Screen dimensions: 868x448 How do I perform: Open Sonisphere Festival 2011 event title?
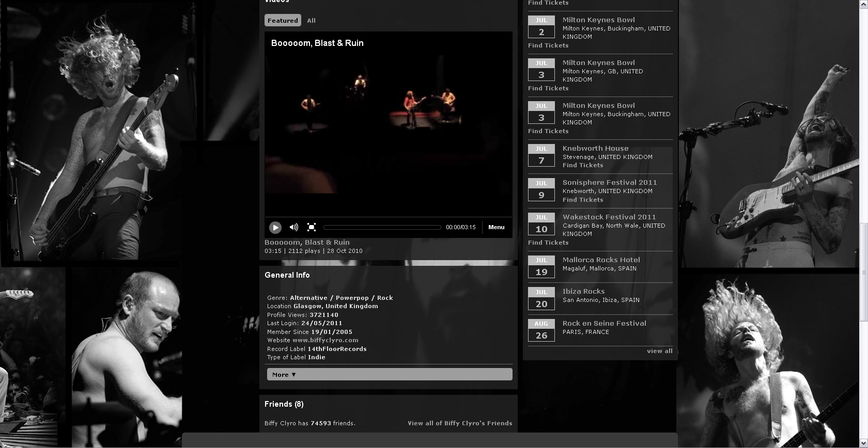[610, 182]
